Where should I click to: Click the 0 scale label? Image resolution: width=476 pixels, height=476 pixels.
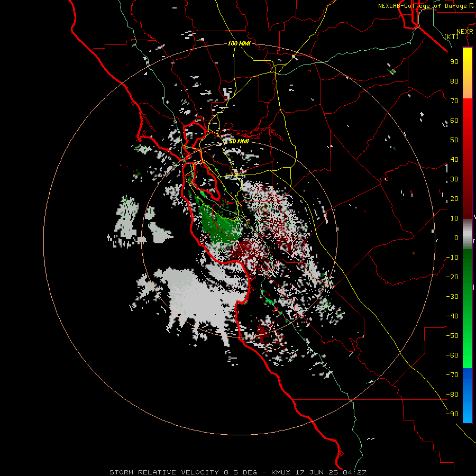pyautogui.click(x=456, y=237)
